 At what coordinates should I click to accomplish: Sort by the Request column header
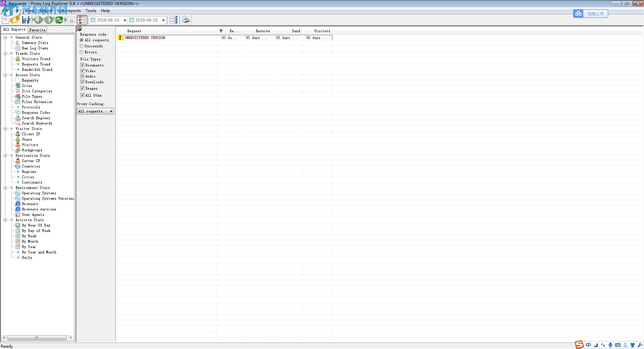(x=133, y=31)
